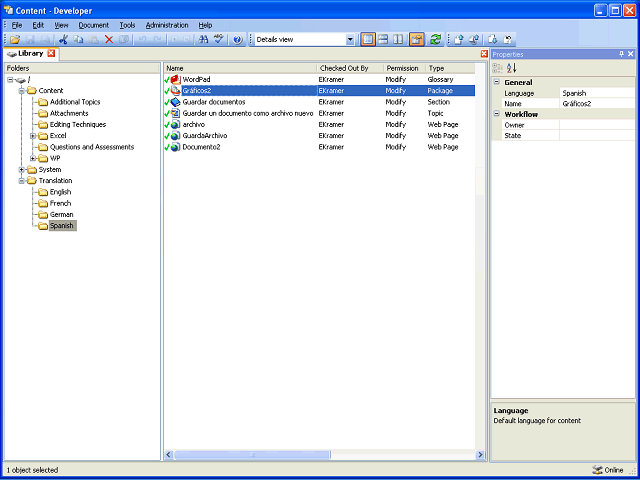Toggle the Properties pane toolbar button

pyautogui.click(x=417, y=40)
